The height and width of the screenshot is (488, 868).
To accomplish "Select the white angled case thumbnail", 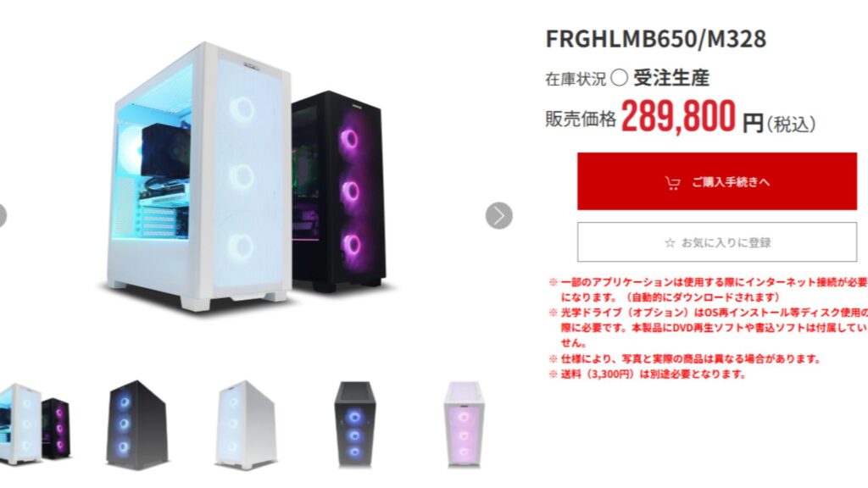I will tap(246, 425).
